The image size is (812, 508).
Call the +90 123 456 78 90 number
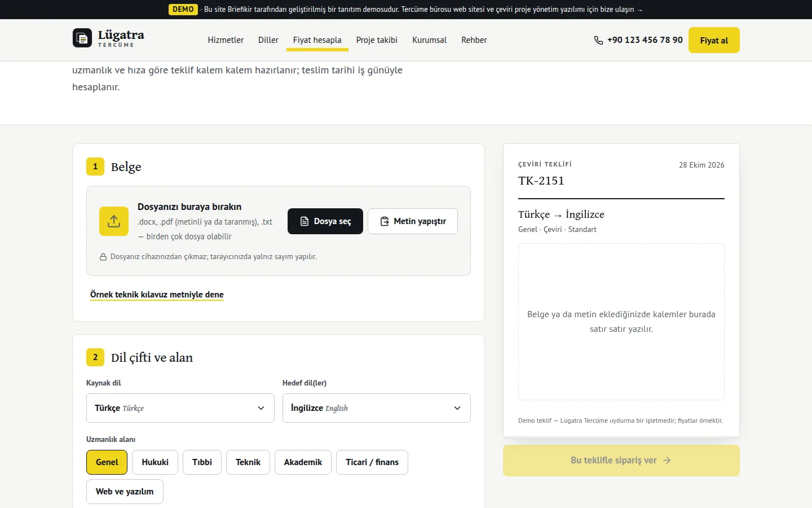pos(638,40)
